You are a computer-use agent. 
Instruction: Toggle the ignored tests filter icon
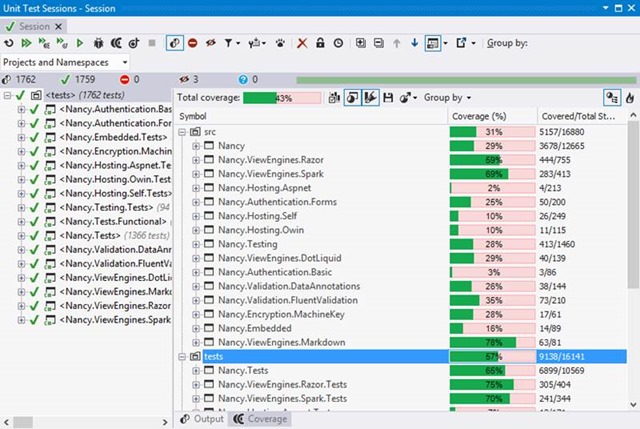[211, 43]
